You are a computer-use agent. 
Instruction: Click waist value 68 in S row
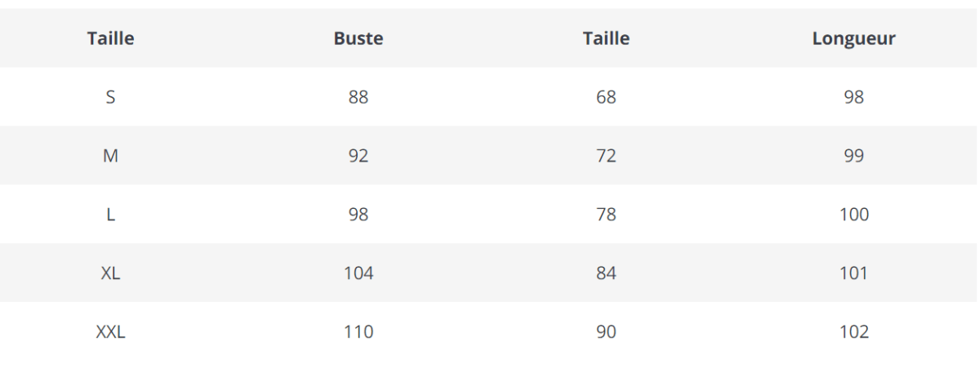coord(606,97)
